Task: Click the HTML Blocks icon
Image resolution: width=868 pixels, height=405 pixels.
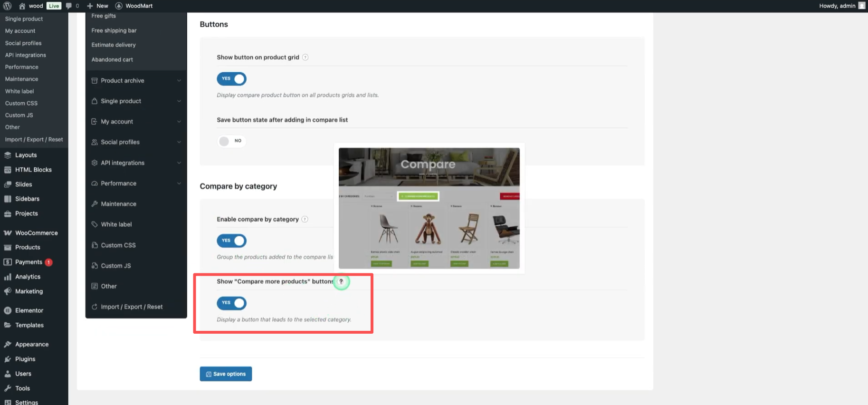Action: coord(8,170)
